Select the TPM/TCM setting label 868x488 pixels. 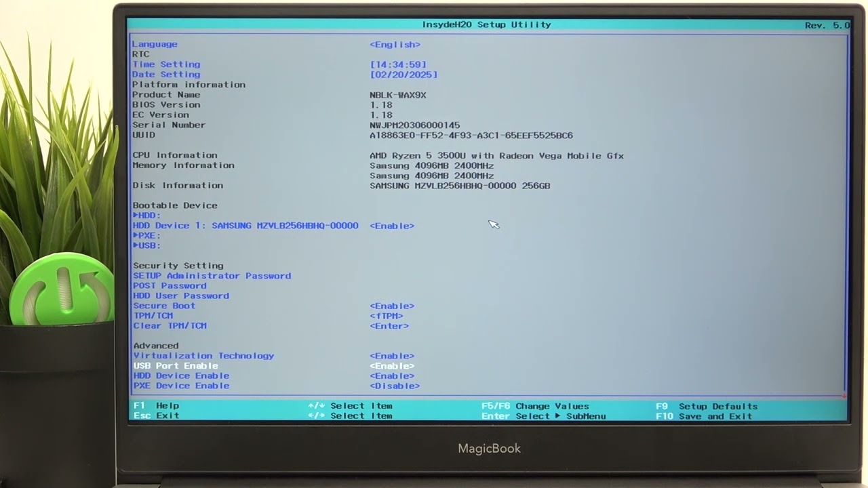[153, 316]
